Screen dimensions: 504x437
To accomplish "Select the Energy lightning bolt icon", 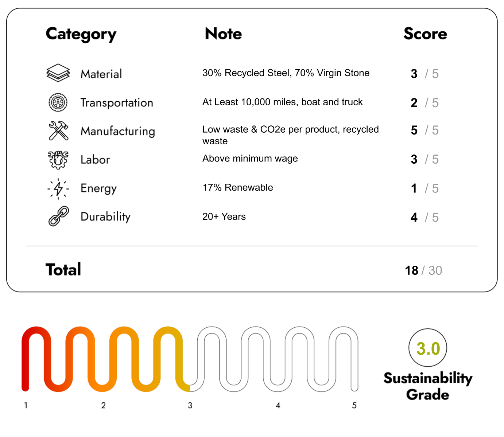I will coord(58,188).
